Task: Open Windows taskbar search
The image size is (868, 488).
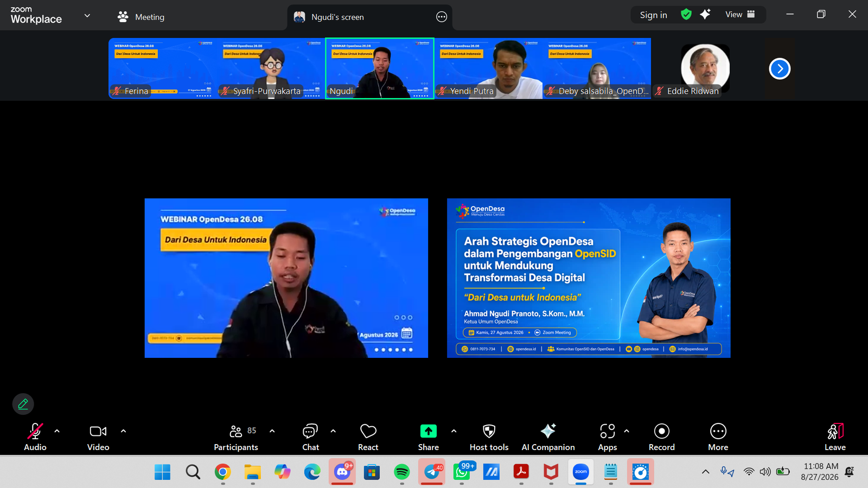Action: tap(193, 472)
